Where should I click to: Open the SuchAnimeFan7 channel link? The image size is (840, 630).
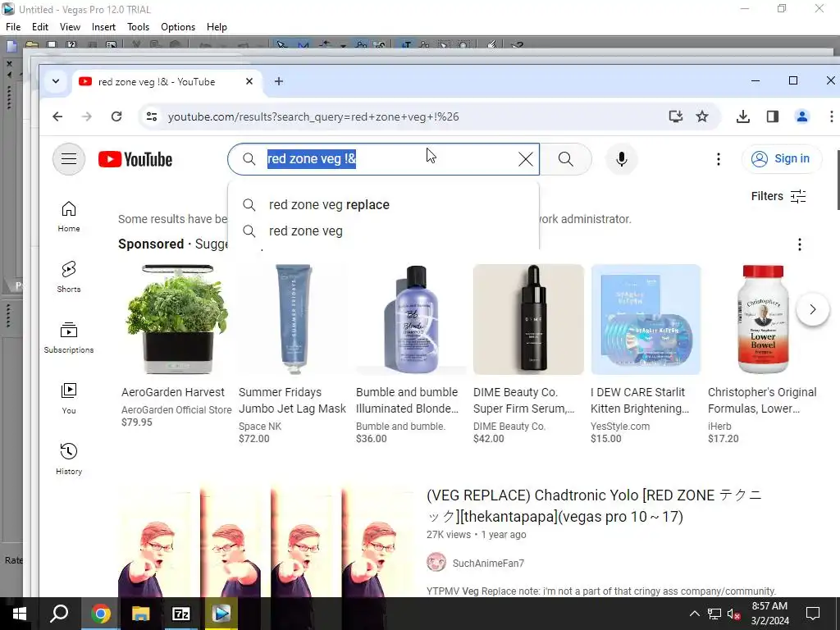pos(488,563)
